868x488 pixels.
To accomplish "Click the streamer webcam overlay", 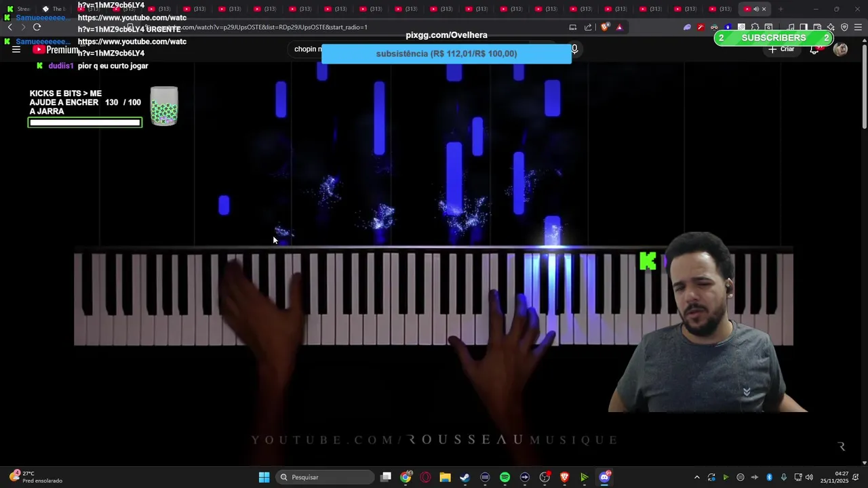I will click(x=705, y=322).
